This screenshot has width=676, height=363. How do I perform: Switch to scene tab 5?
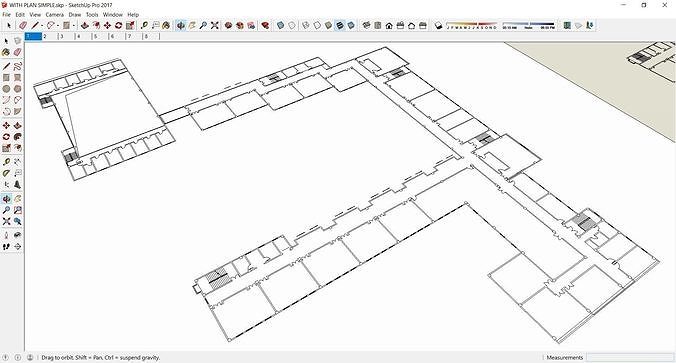[x=100, y=36]
